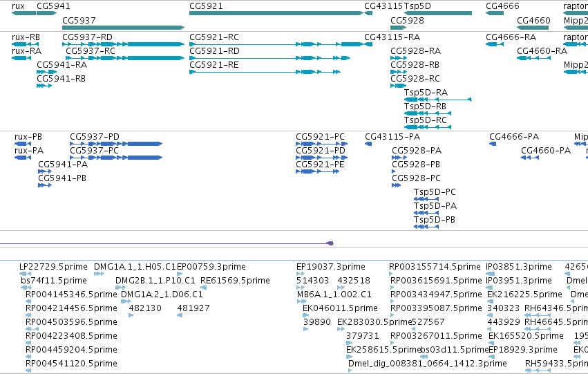The width and height of the screenshot is (588, 374).
Task: Select protein CG4666-PA
Action: (x=493, y=144)
